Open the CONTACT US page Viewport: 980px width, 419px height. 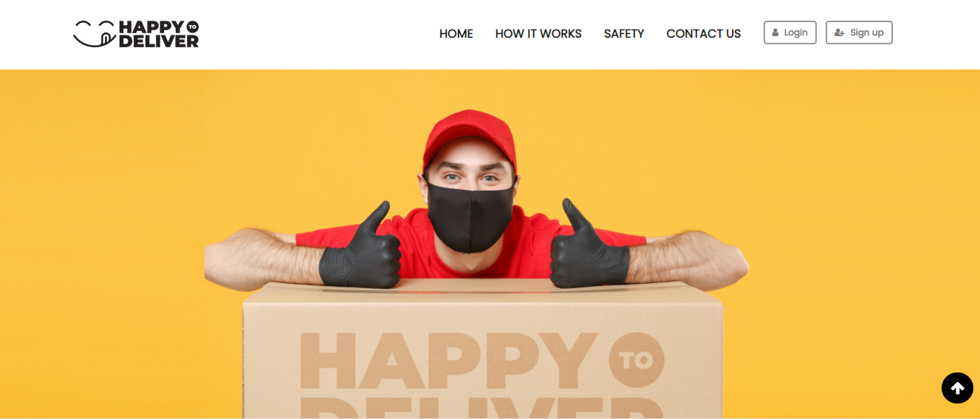(704, 34)
